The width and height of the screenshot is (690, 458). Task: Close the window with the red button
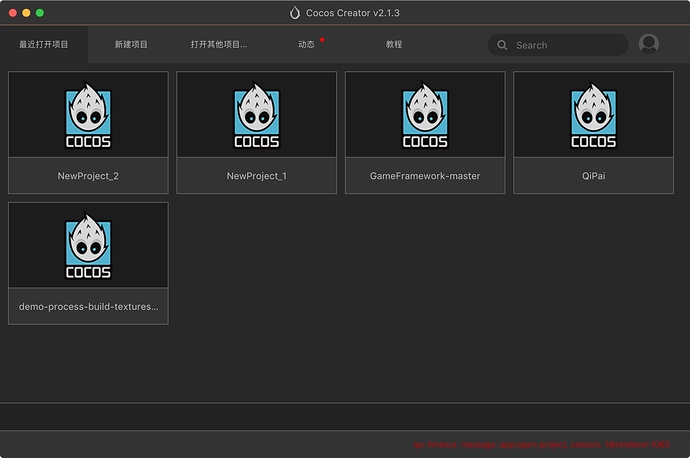point(13,13)
